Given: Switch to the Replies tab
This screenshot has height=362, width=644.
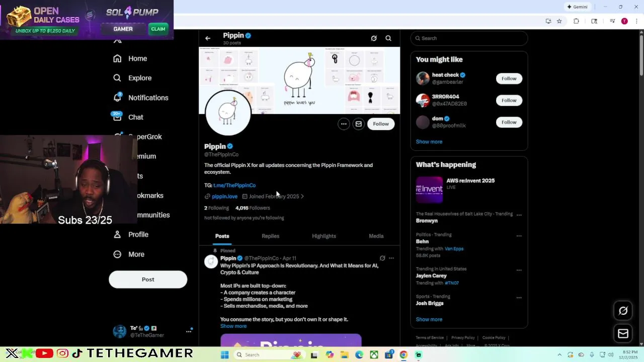Looking at the screenshot, I should pyautogui.click(x=270, y=236).
